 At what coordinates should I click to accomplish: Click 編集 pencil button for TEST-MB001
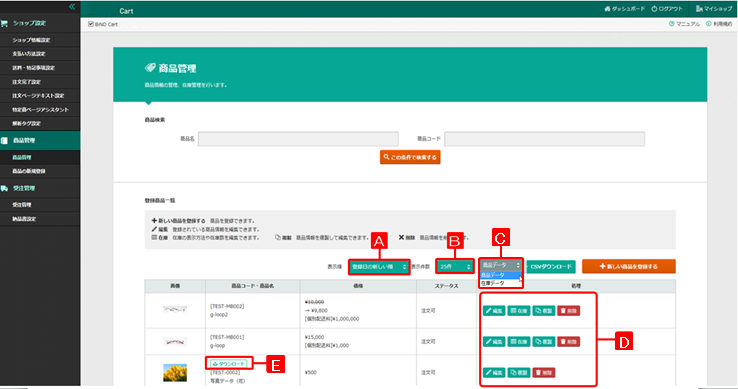[494, 341]
